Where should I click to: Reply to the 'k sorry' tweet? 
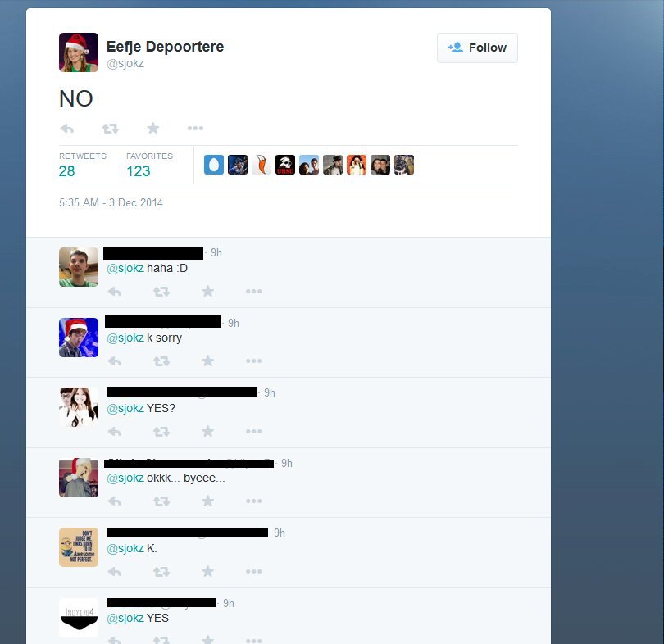114,361
